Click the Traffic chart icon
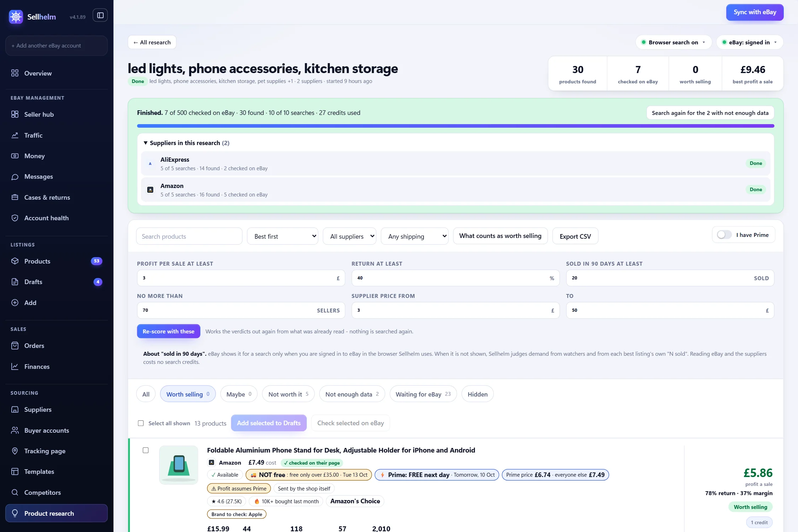 [x=15, y=135]
